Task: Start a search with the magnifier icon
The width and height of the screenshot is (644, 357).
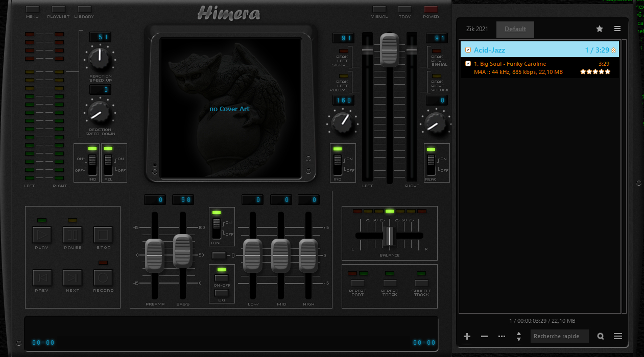Action: 600,336
